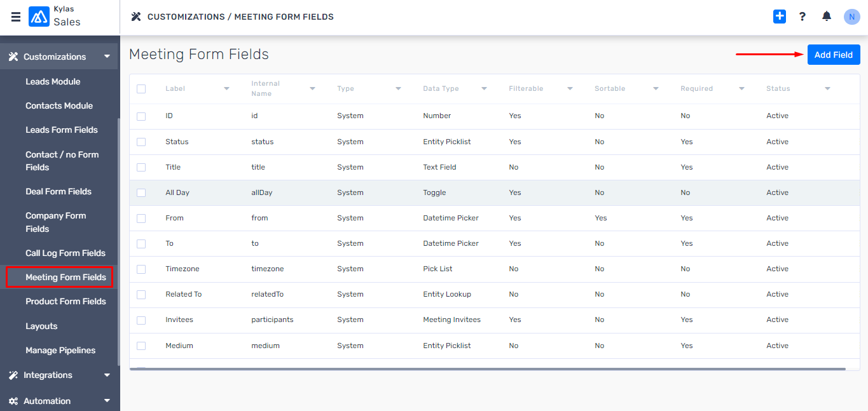The width and height of the screenshot is (868, 411).
Task: Click the 'relatedTo' internal name cell
Action: [x=267, y=294]
